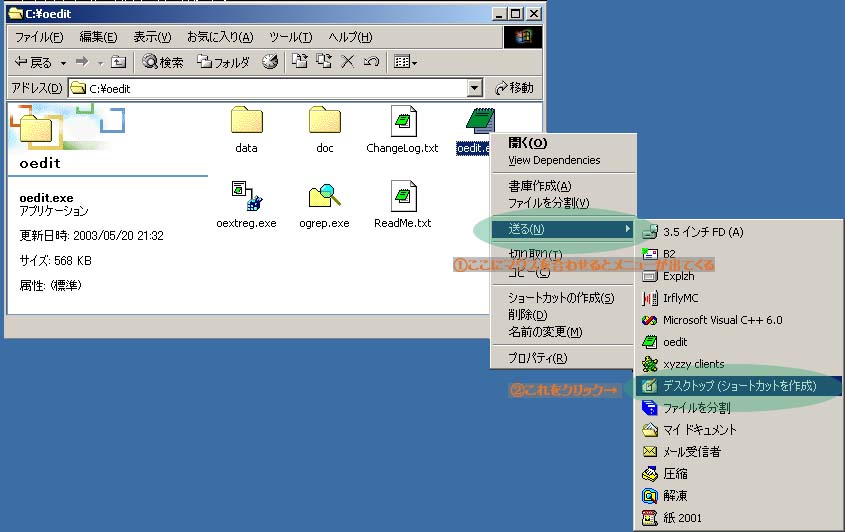Screen dimensions: 845x532
Task: Expand the Back button history arrow
Action: coord(63,62)
